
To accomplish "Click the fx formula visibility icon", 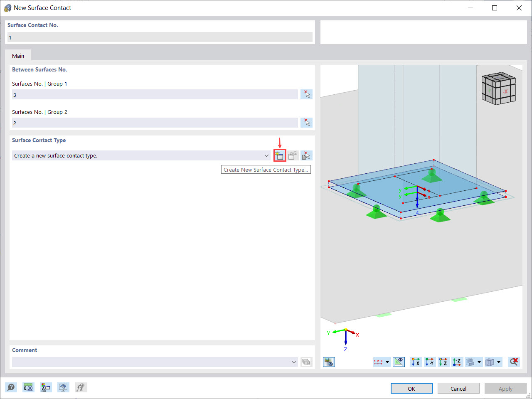I will click(81, 387).
